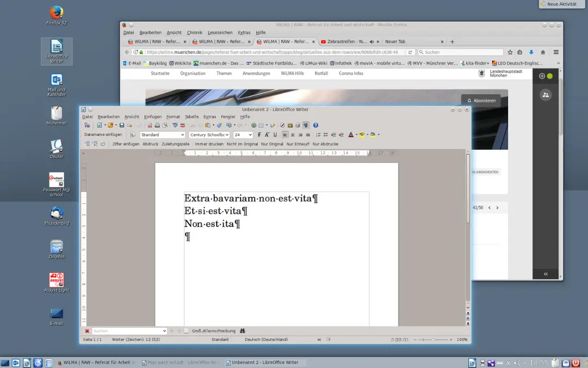Click the Writer vertical scrollbar
The image size is (588, 368).
point(468,227)
